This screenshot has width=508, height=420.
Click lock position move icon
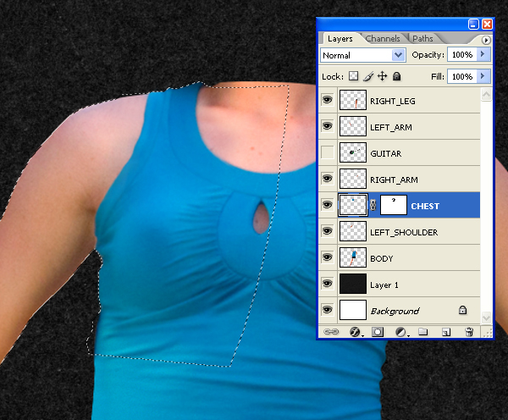383,76
